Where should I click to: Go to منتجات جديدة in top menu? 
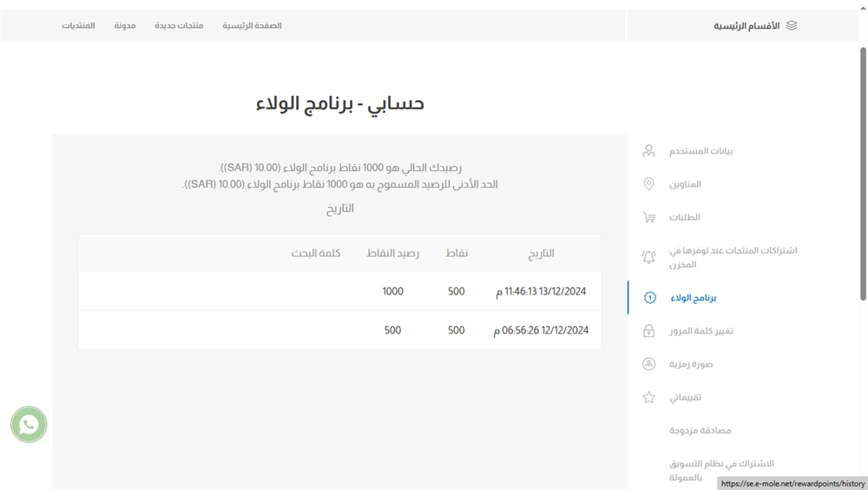(x=179, y=26)
